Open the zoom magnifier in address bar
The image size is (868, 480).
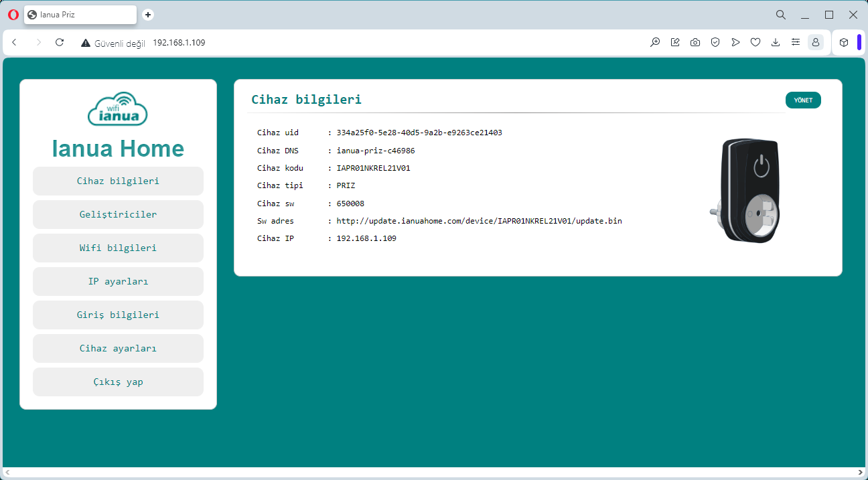[x=655, y=42]
